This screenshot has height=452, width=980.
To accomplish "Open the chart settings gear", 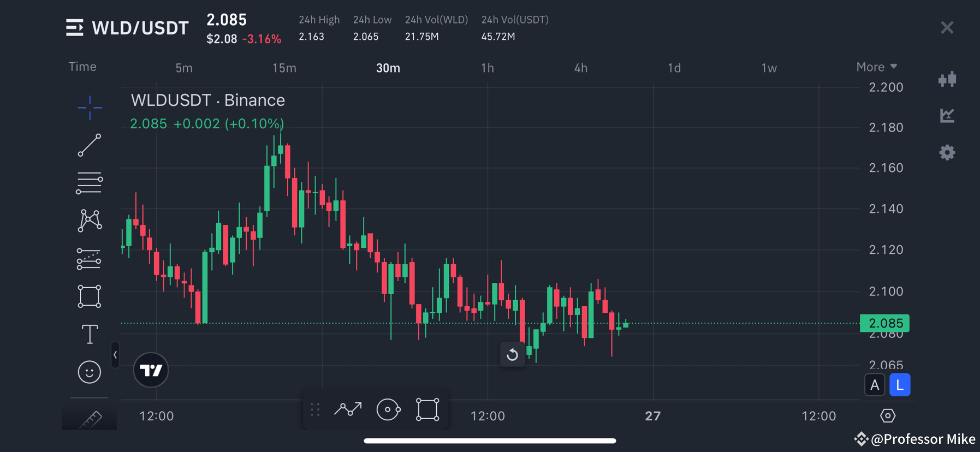I will (947, 152).
